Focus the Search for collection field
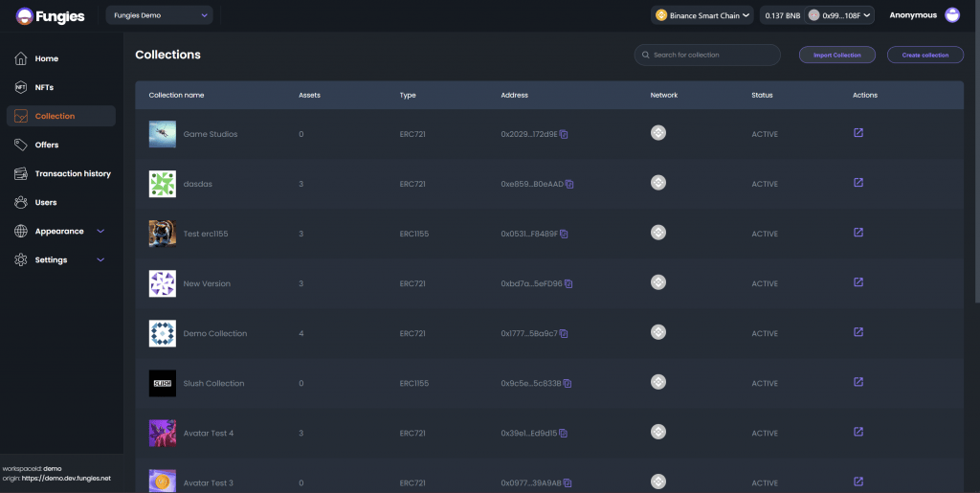Viewport: 980px width, 493px height. point(707,55)
